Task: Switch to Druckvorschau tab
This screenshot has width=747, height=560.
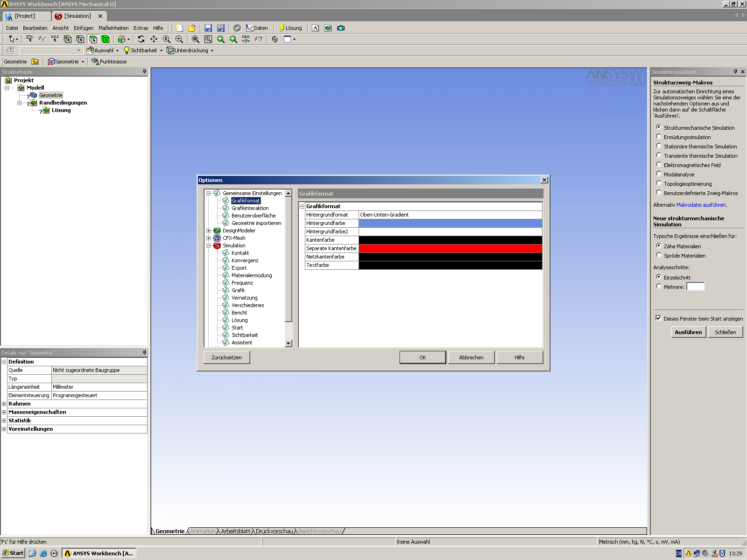Action: click(275, 532)
